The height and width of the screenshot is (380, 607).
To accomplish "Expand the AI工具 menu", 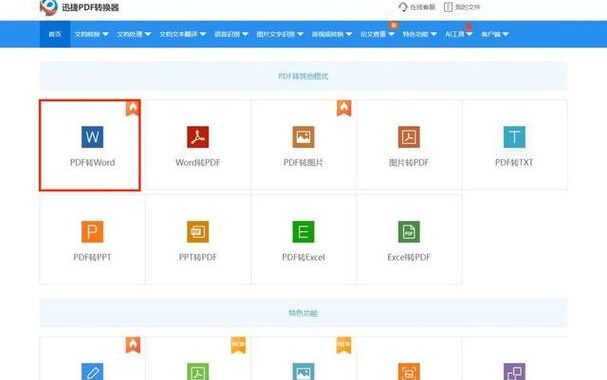I will click(459, 34).
